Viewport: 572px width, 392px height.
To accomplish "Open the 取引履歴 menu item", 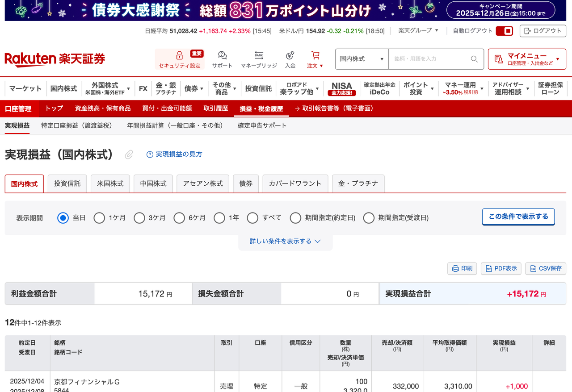I will (x=216, y=108).
